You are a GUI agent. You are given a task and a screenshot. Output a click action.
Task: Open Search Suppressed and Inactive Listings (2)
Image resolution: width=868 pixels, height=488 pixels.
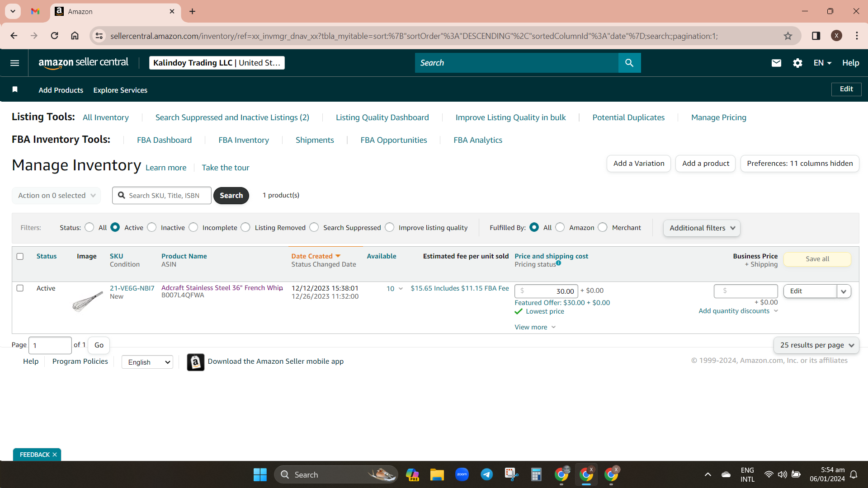(232, 117)
